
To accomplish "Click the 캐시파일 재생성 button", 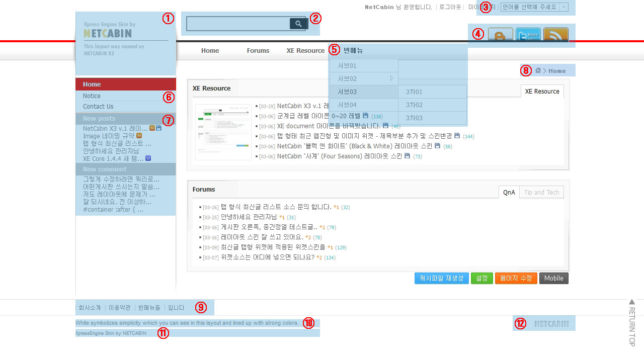I will [x=442, y=278].
